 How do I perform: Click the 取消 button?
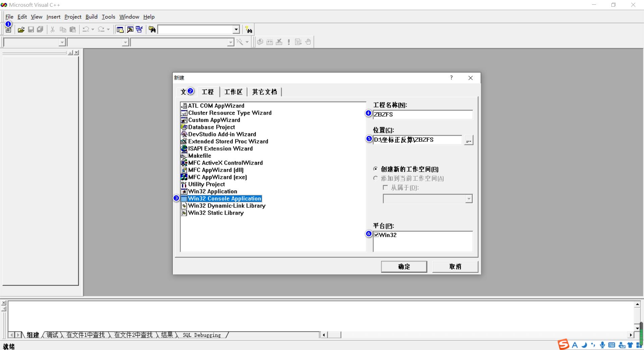pyautogui.click(x=455, y=267)
